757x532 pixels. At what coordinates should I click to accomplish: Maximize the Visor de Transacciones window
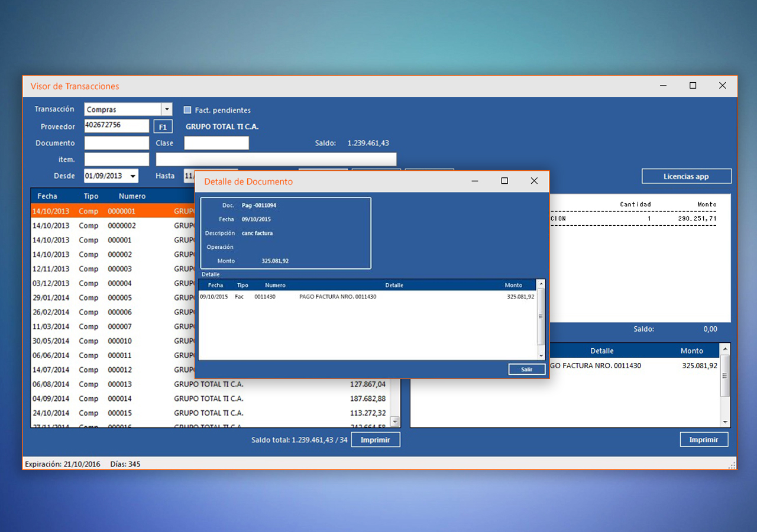(x=693, y=86)
